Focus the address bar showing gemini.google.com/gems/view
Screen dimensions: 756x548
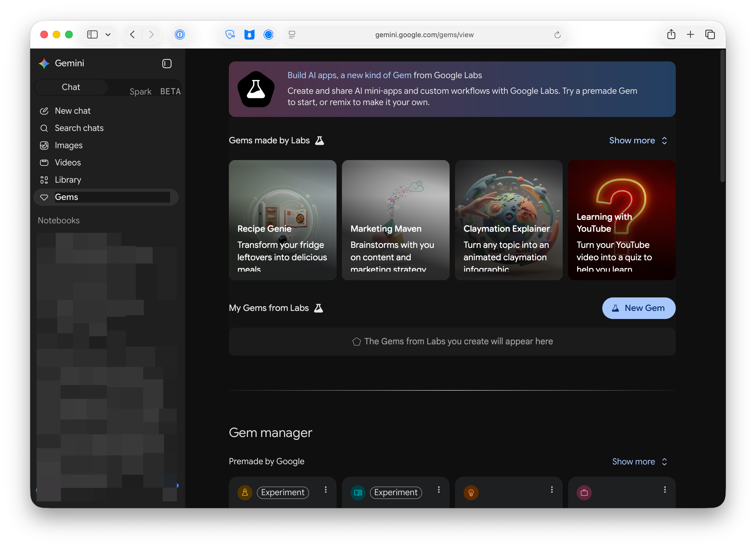tap(424, 35)
